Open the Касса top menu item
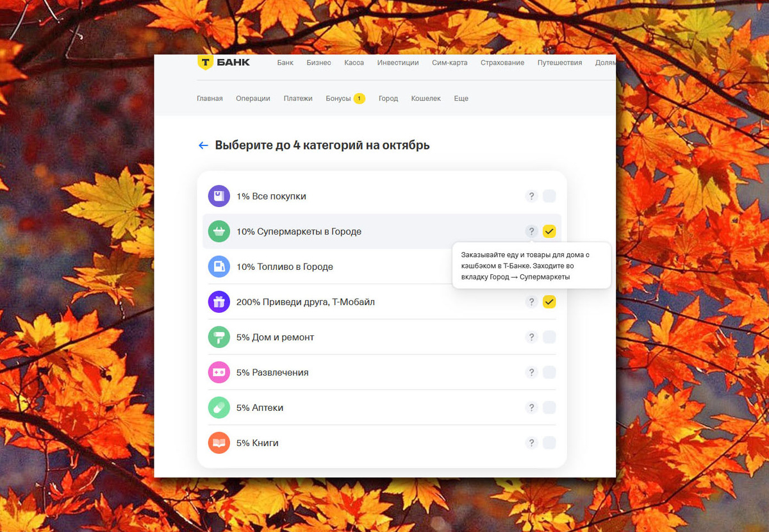Viewport: 769px width, 532px height. click(354, 63)
